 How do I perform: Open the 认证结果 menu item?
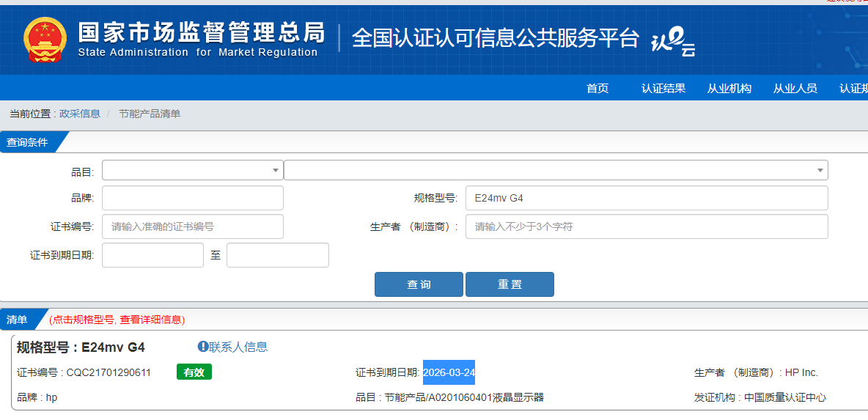click(663, 89)
